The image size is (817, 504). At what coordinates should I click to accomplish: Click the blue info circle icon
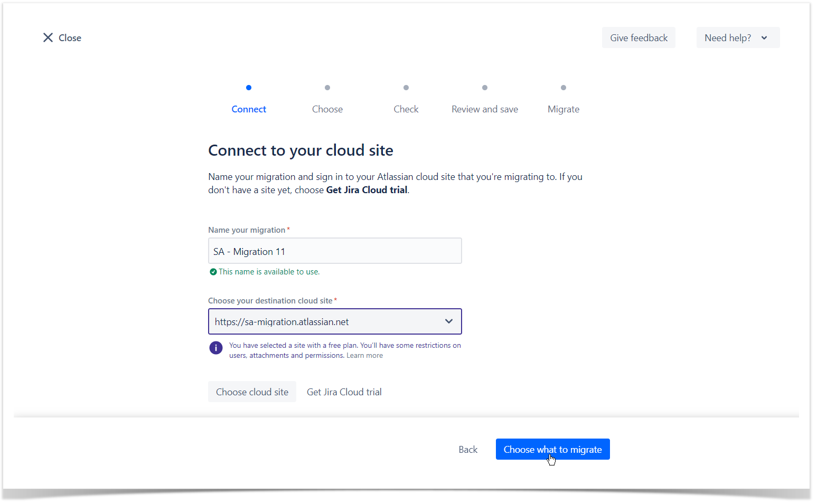216,348
